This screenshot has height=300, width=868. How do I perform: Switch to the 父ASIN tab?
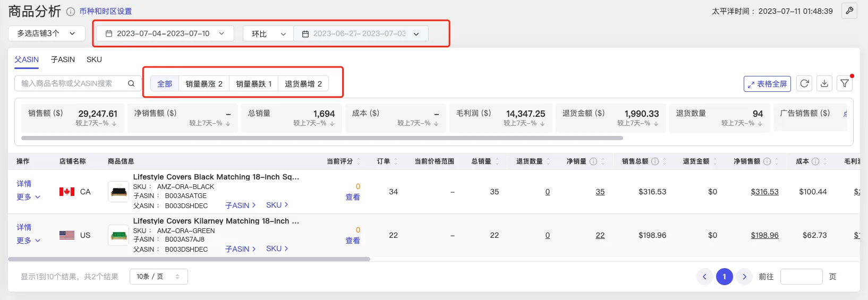27,59
